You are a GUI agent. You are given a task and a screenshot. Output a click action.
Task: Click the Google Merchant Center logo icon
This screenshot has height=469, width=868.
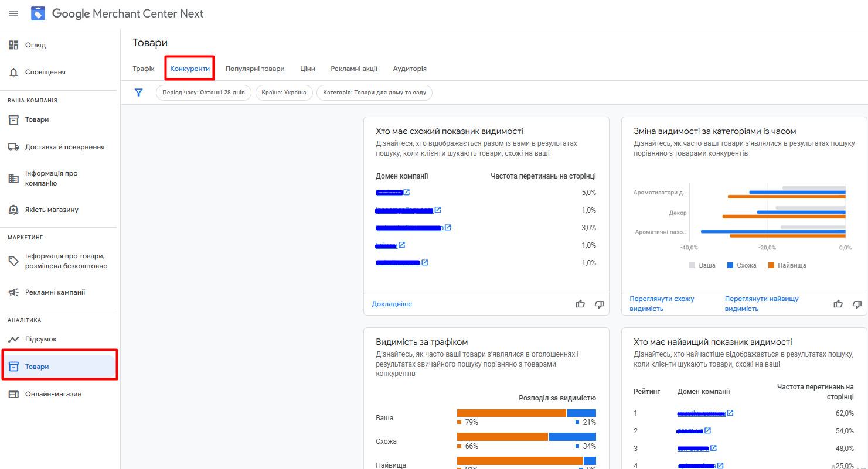coord(38,13)
